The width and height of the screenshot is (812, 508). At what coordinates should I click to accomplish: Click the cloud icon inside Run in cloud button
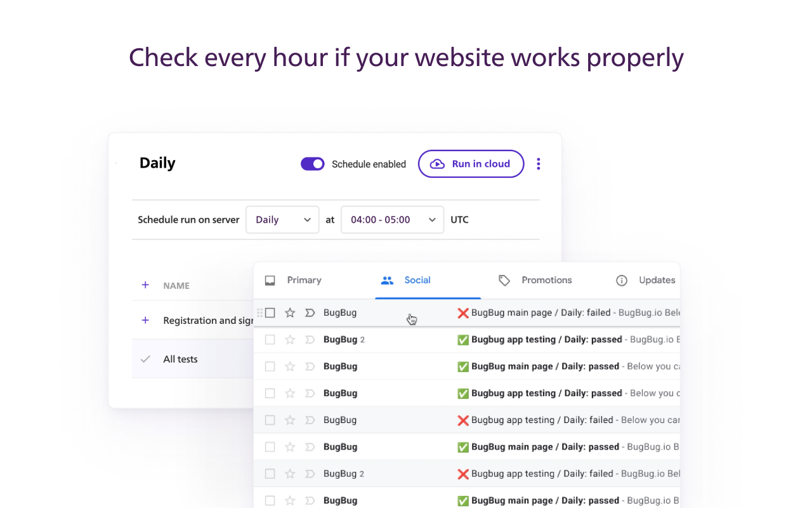438,163
